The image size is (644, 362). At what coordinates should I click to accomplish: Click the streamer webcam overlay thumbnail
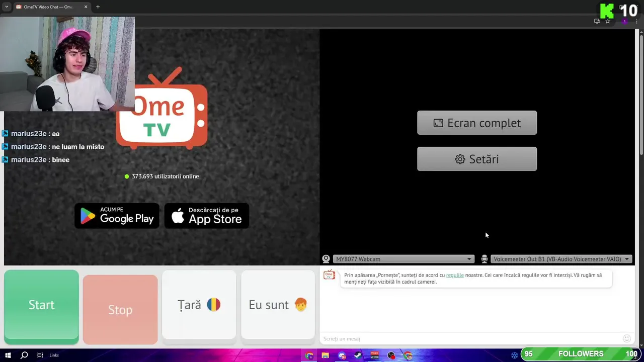[x=67, y=64]
